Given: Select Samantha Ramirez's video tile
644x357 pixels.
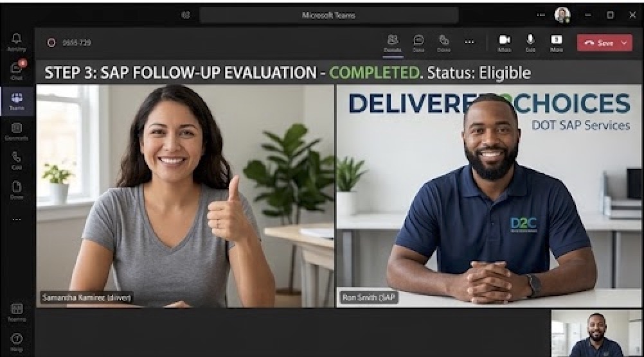Looking at the screenshot, I should 185,196.
